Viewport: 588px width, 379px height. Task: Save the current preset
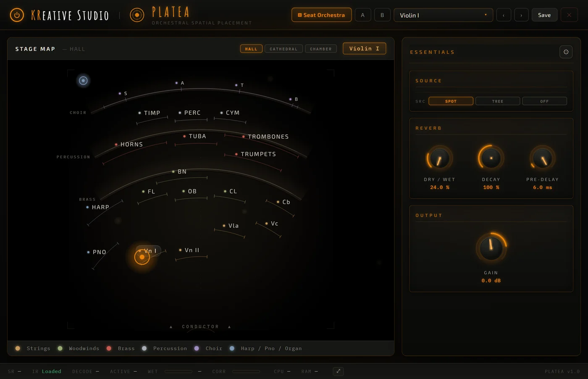544,15
